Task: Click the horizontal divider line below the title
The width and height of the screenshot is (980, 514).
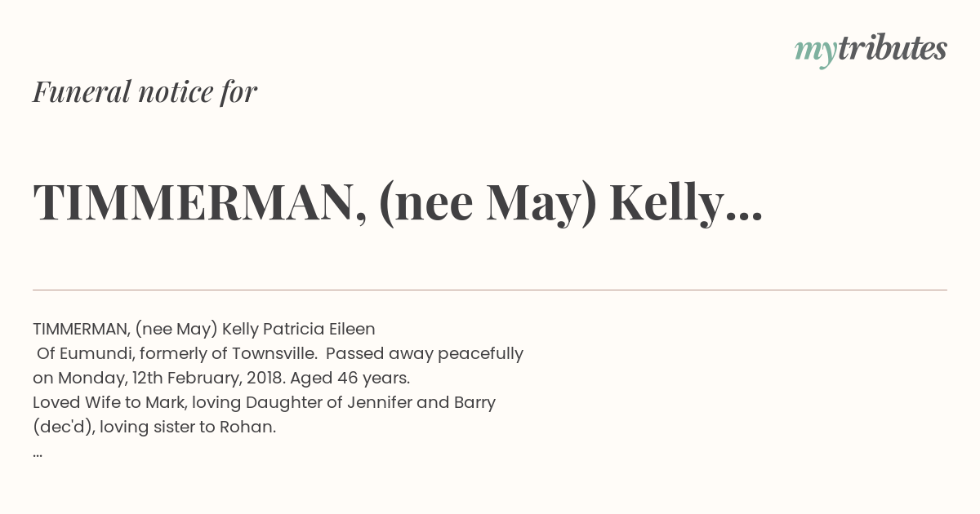Action: click(490, 290)
